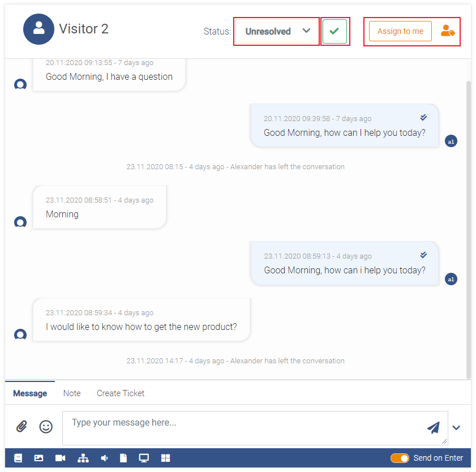Click the document file icon
The height and width of the screenshot is (472, 476).
[123, 458]
